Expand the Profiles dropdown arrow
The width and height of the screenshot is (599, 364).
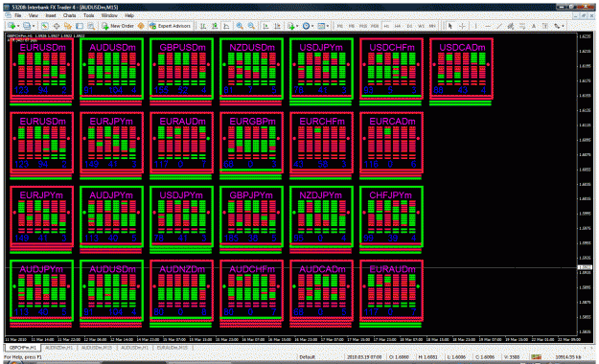tap(34, 26)
